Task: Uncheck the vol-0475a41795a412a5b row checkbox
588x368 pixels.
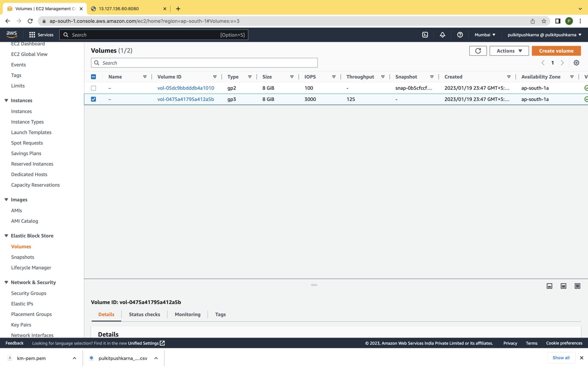Action: click(x=93, y=99)
